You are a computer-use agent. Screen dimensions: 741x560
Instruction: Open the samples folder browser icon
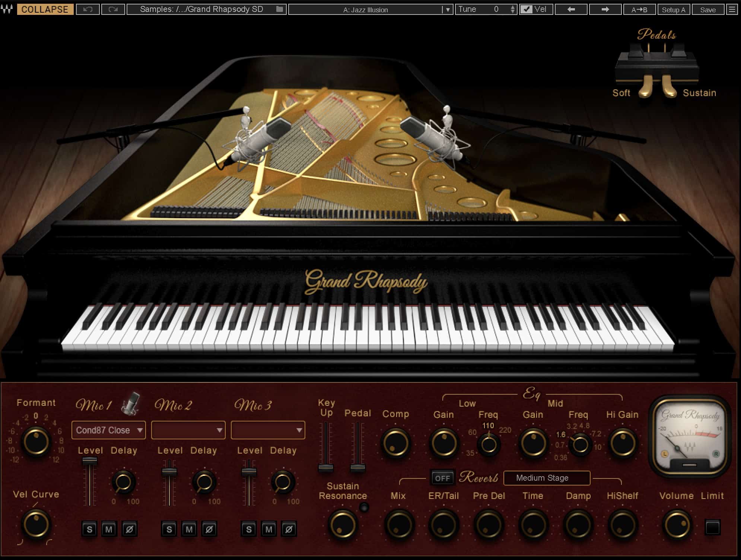pos(280,9)
